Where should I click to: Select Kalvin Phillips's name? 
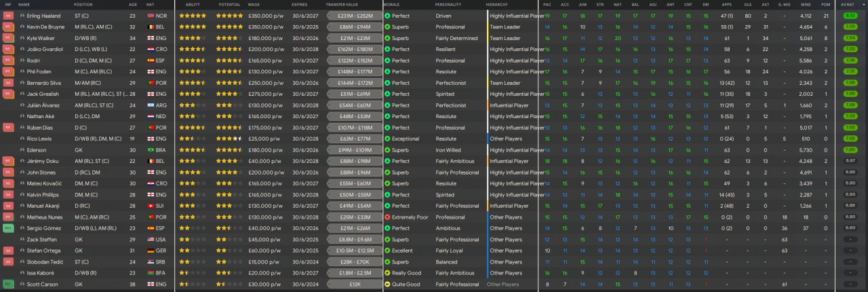point(43,195)
